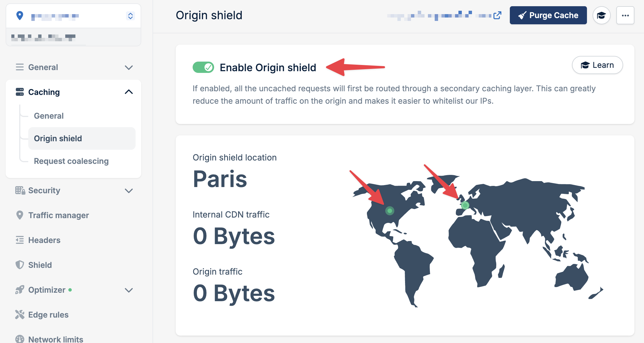Expand the General section in sidebar
Image resolution: width=644 pixels, height=343 pixels.
tap(129, 67)
